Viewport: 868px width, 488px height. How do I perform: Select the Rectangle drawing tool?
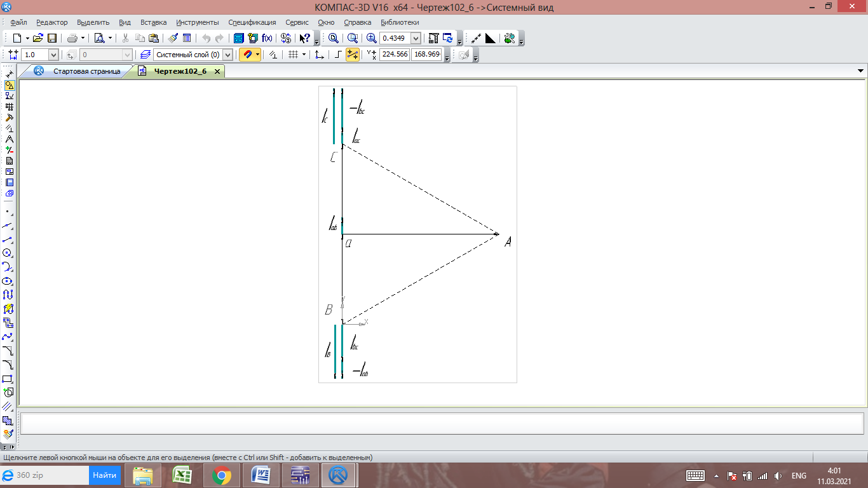click(8, 379)
